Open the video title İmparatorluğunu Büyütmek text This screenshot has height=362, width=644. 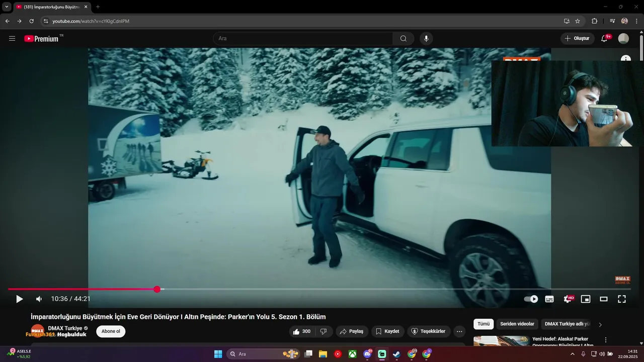coord(178,317)
